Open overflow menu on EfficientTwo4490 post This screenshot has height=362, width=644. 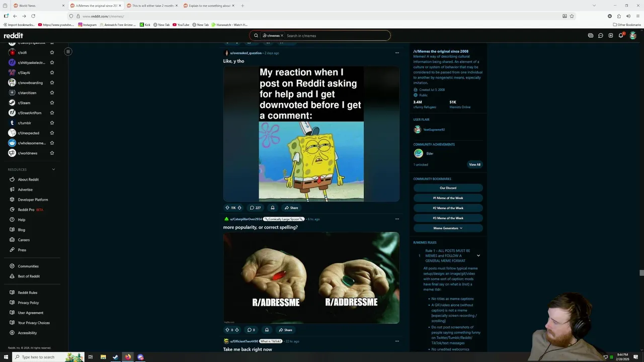tap(397, 341)
